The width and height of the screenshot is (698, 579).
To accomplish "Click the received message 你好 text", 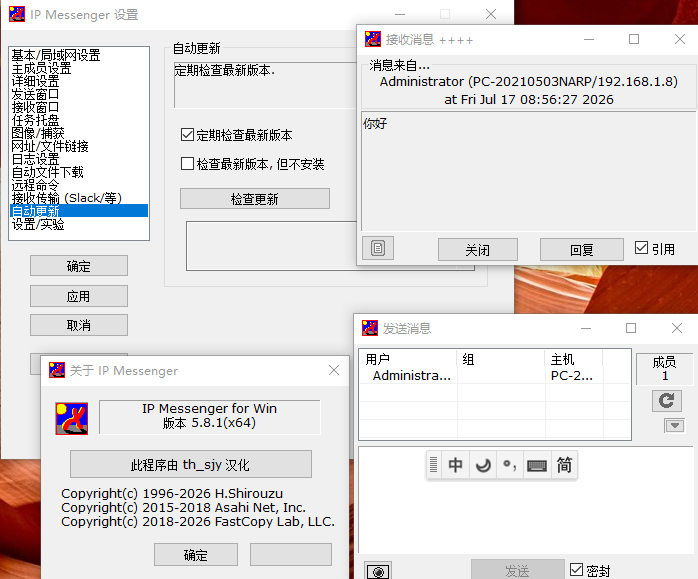I will tap(375, 123).
